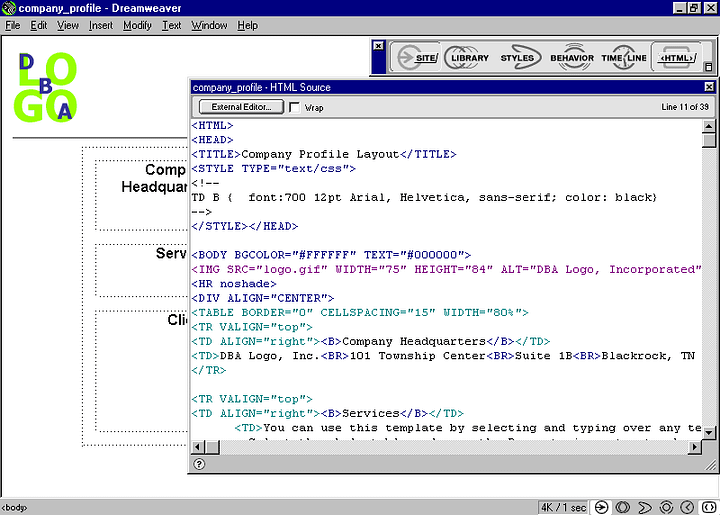Click the TD B font style rule line
Image resolution: width=720 pixels, height=515 pixels.
424,197
